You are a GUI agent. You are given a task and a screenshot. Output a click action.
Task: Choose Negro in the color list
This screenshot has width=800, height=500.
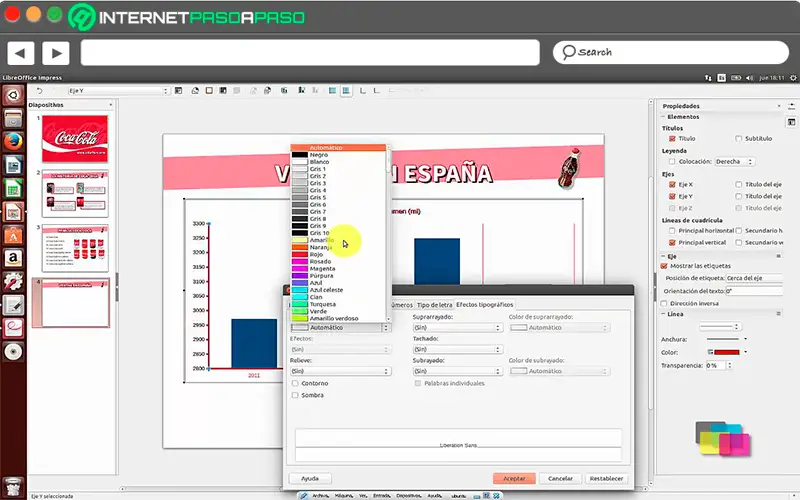tap(338, 155)
